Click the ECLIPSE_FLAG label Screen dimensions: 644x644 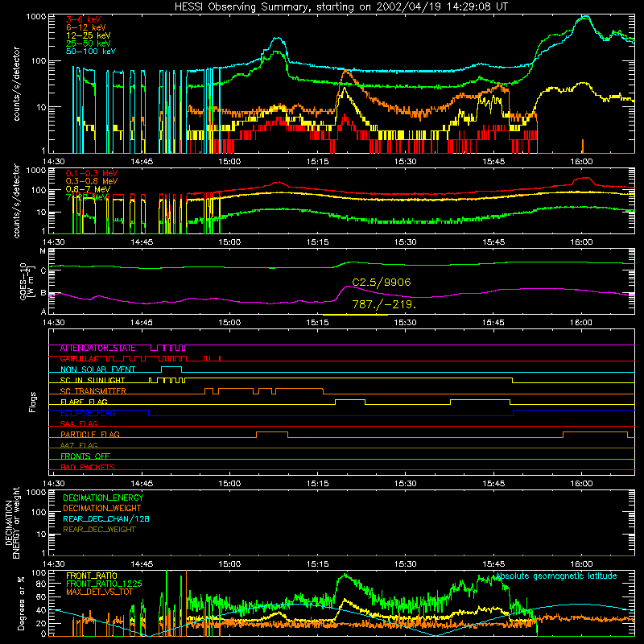point(88,413)
